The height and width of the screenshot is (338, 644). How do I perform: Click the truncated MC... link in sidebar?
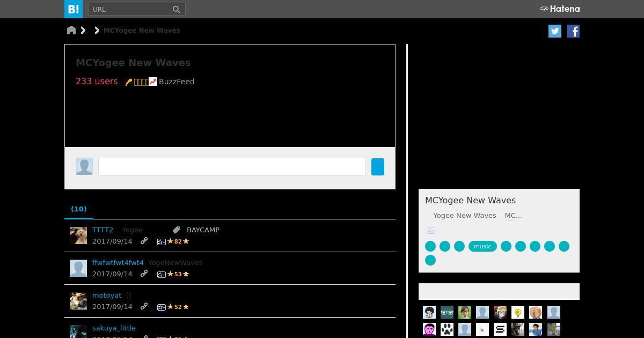click(x=513, y=216)
